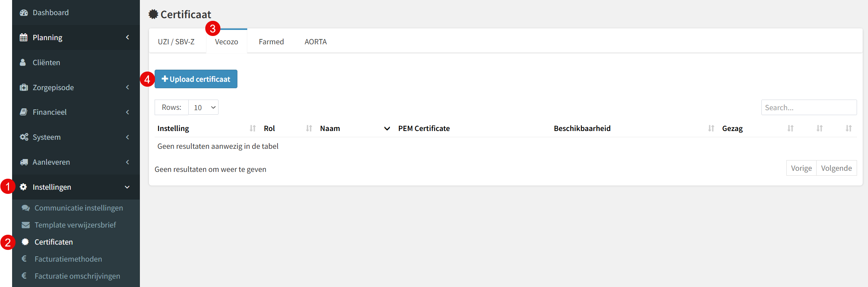This screenshot has height=287, width=868.
Task: Expand the Planning submenu arrow
Action: click(x=127, y=37)
